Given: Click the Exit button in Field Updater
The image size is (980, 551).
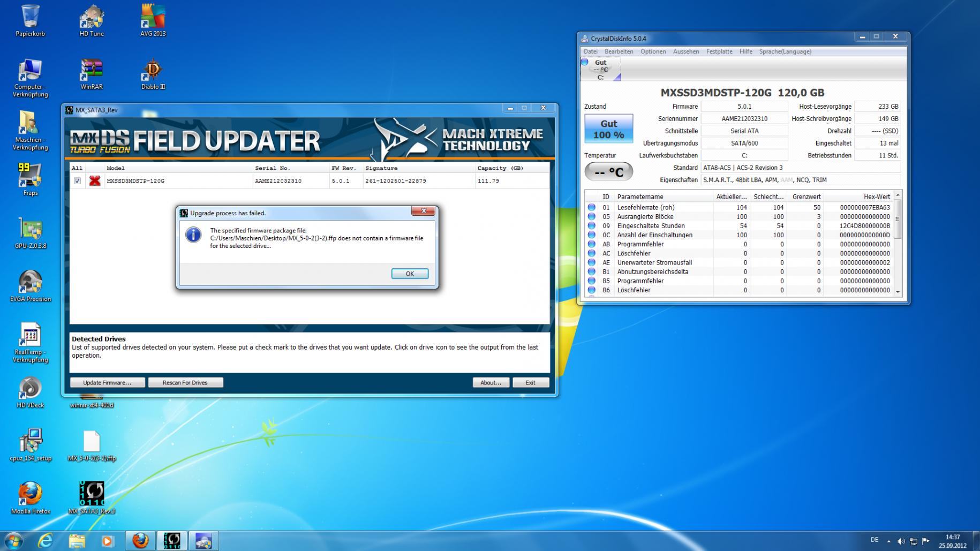Looking at the screenshot, I should (530, 382).
